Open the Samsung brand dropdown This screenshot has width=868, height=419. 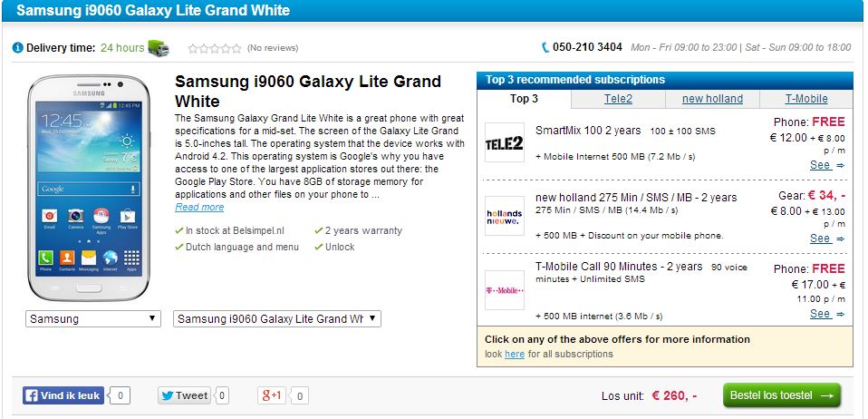coord(92,319)
